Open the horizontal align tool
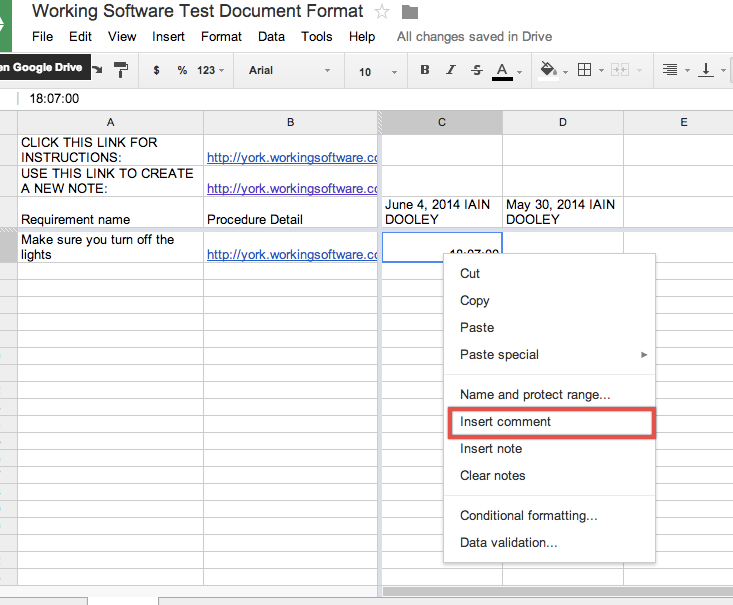The width and height of the screenshot is (733, 605). [669, 70]
